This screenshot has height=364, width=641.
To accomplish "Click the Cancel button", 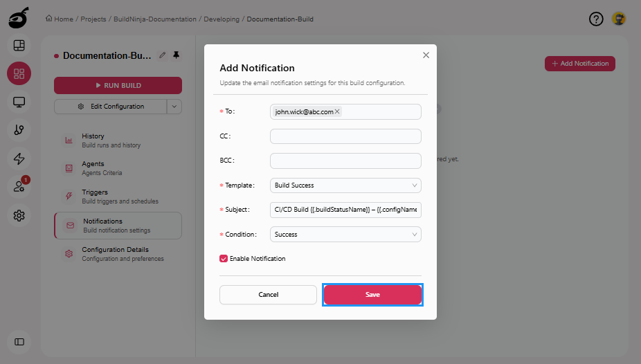I will (x=268, y=295).
